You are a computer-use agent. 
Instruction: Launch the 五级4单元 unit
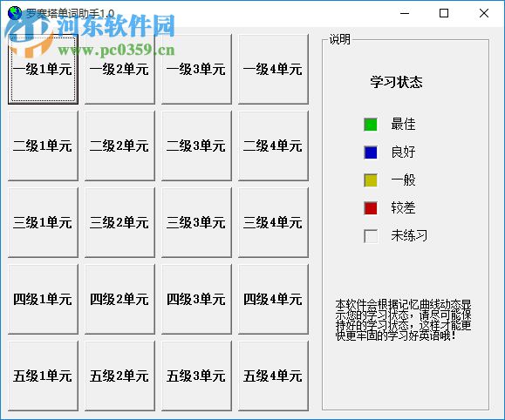pos(273,376)
